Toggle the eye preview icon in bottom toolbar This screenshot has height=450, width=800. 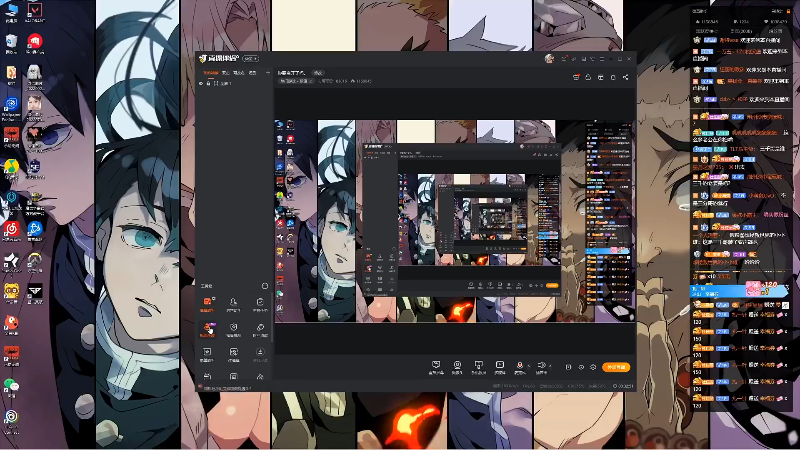581,367
